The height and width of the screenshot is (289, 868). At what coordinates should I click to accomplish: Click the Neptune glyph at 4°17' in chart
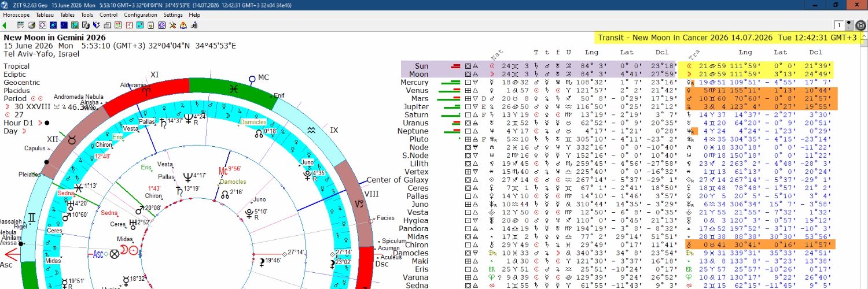coord(188,176)
